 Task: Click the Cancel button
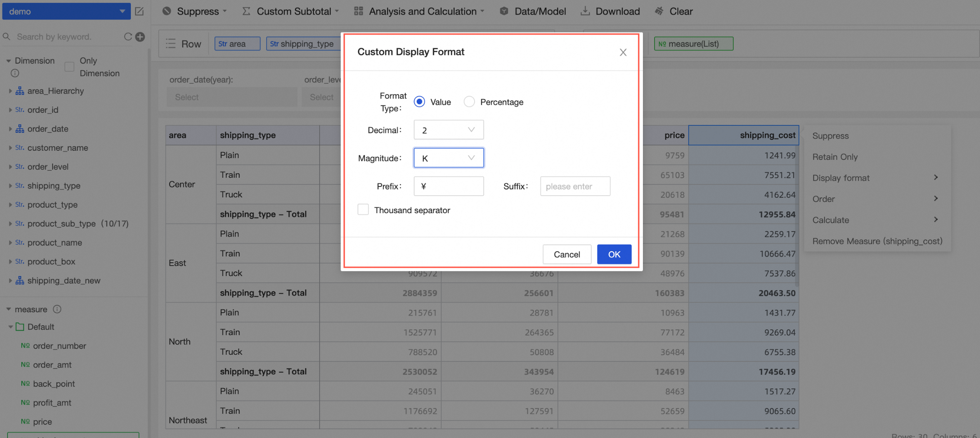(x=567, y=254)
